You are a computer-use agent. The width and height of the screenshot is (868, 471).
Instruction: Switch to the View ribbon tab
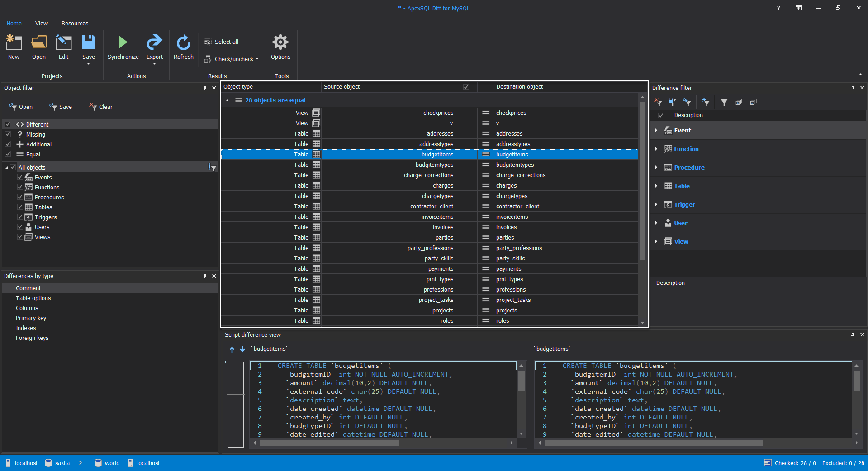click(x=42, y=23)
